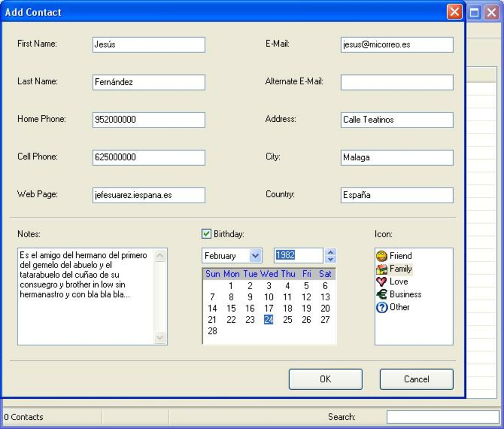Click the Last Name field
Viewport: 504px width, 429px height.
click(x=149, y=83)
